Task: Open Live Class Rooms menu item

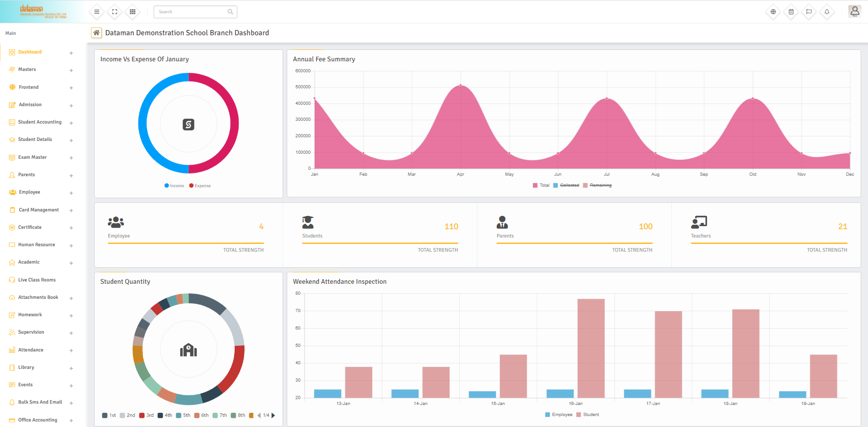Action: tap(37, 280)
